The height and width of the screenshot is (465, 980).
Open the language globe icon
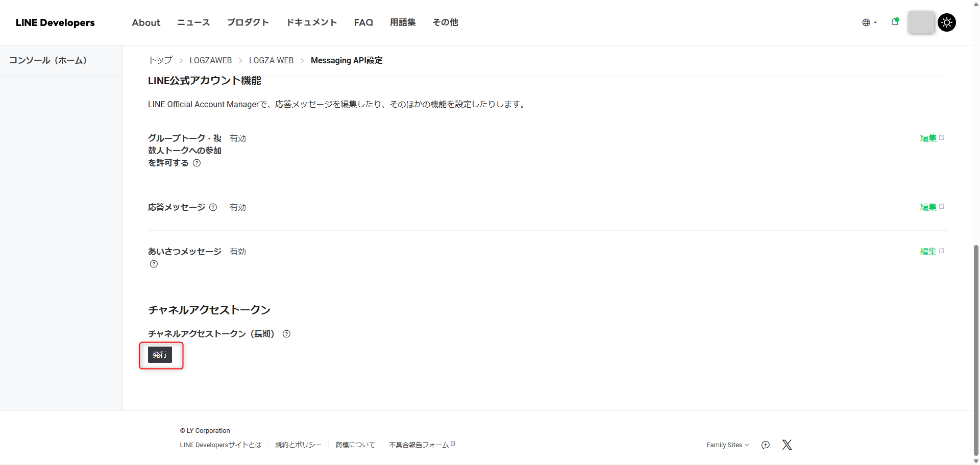coord(866,22)
